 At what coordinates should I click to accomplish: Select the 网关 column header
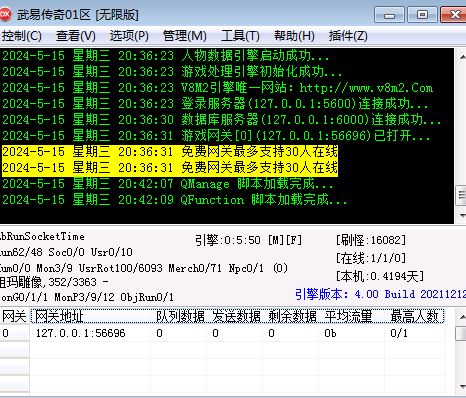pyautogui.click(x=15, y=316)
